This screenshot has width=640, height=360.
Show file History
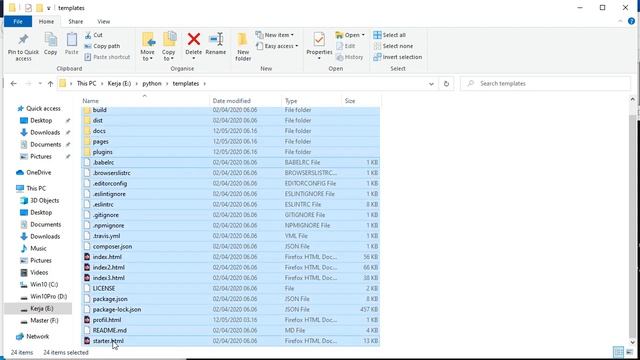tap(349, 57)
